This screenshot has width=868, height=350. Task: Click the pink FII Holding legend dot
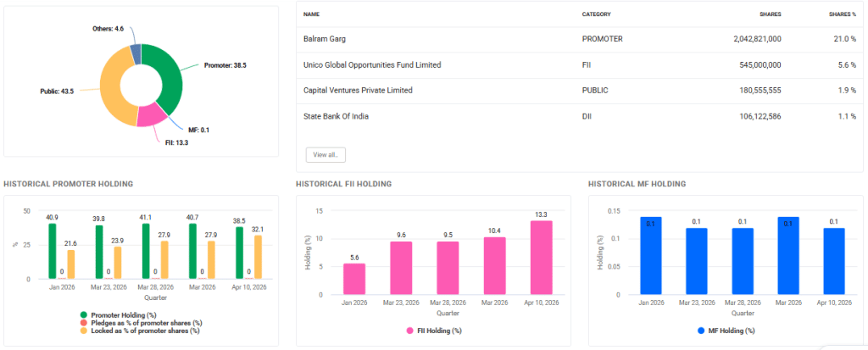[410, 330]
